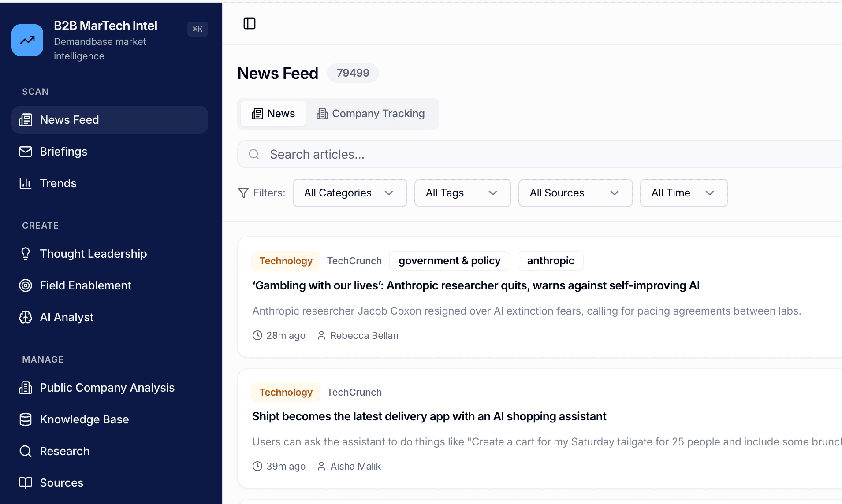This screenshot has width=842, height=504.
Task: Click the person icon beside Rebecca Bellan
Action: click(321, 335)
